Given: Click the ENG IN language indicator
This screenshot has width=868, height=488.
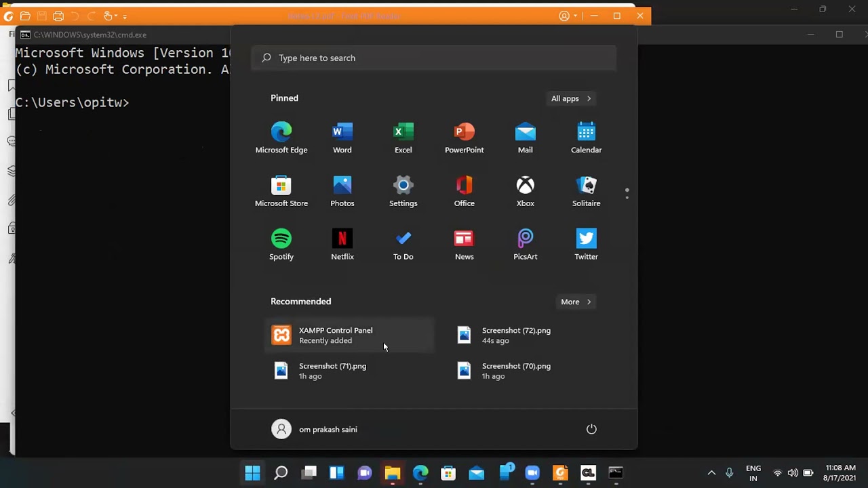Looking at the screenshot, I should pyautogui.click(x=753, y=472).
